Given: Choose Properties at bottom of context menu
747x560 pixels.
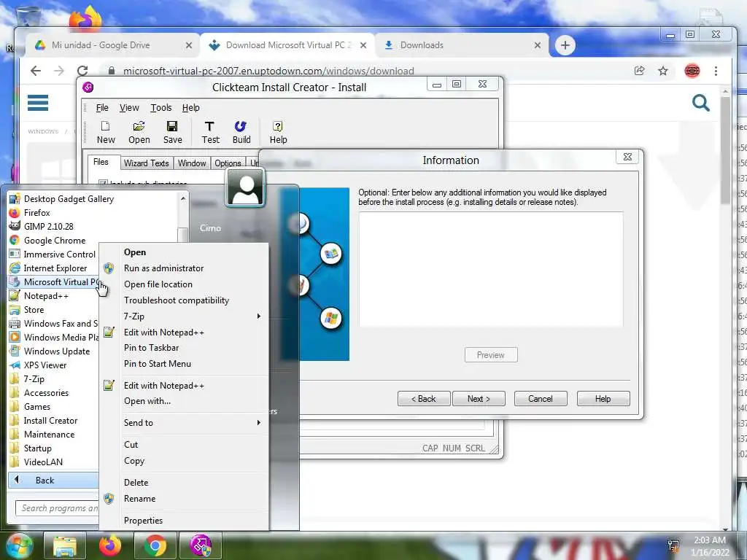Looking at the screenshot, I should (x=184, y=521).
